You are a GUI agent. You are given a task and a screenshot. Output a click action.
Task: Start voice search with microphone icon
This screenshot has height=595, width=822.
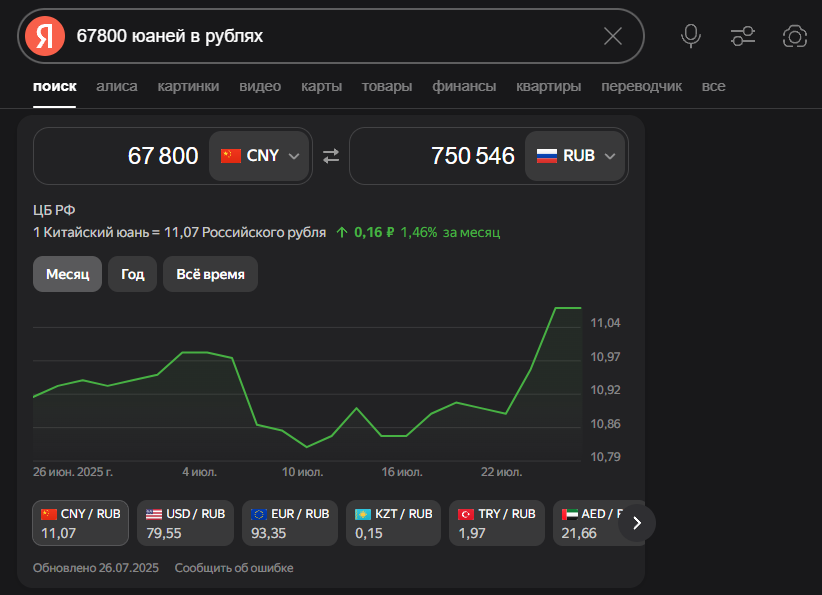point(691,37)
